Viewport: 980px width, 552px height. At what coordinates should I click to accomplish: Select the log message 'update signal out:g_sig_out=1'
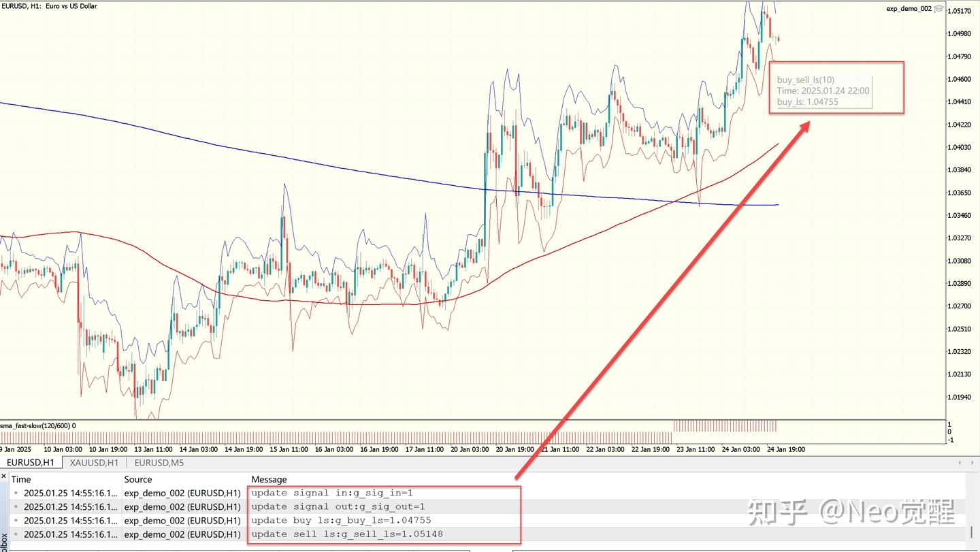[x=338, y=506]
